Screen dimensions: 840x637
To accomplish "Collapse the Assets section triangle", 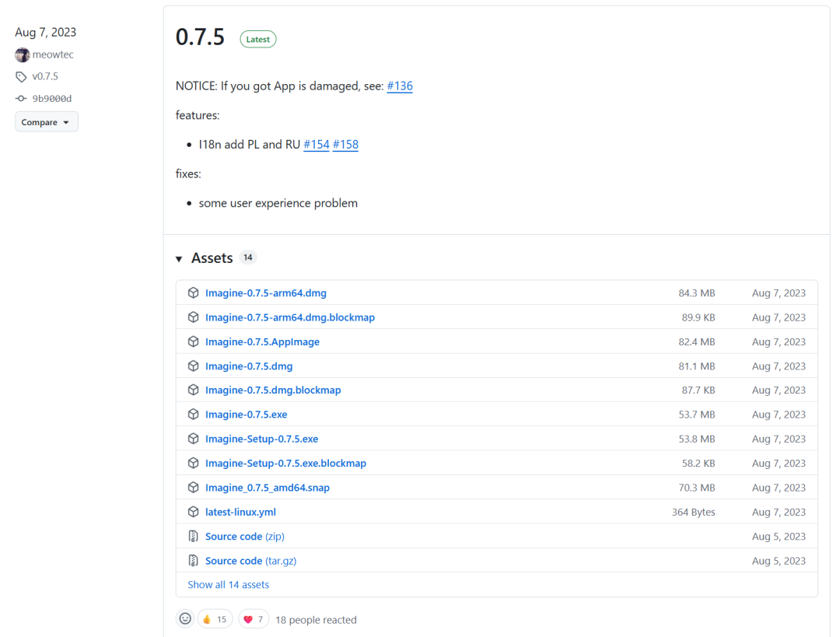I will click(x=180, y=258).
